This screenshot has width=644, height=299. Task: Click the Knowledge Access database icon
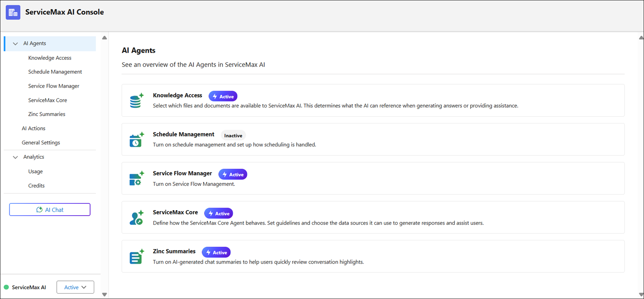coord(136,101)
